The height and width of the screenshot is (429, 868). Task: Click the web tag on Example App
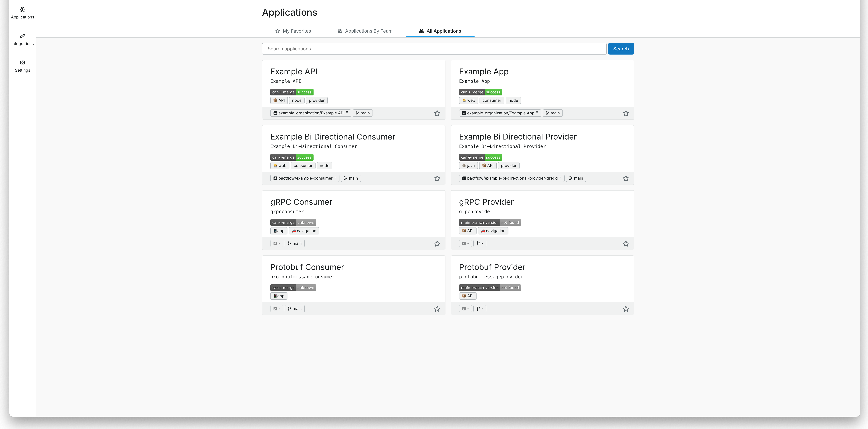coord(468,100)
